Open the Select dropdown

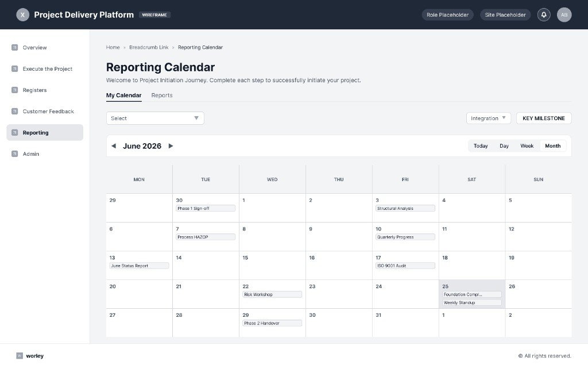[x=155, y=118]
